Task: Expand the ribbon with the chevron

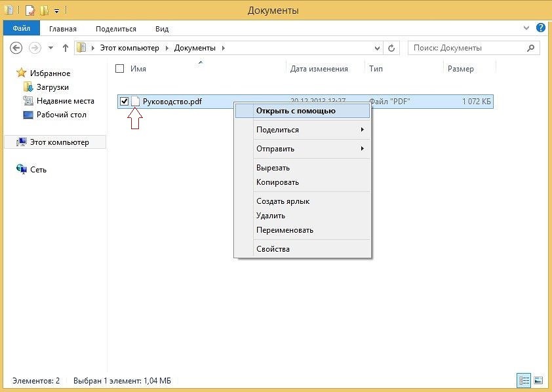Action: [526, 28]
